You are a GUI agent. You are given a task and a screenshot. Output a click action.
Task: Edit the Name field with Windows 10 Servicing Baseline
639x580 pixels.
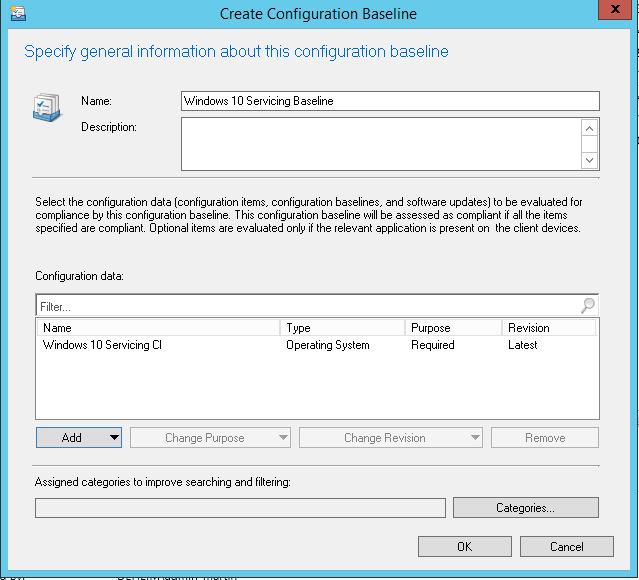390,101
